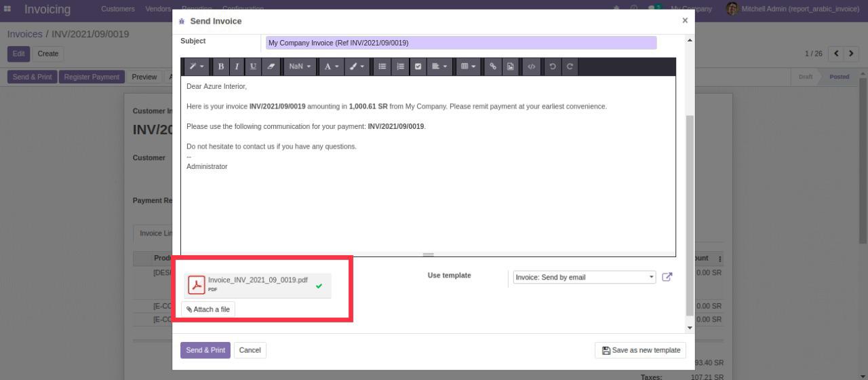Toggle underline formatting in editor toolbar

pyautogui.click(x=254, y=66)
